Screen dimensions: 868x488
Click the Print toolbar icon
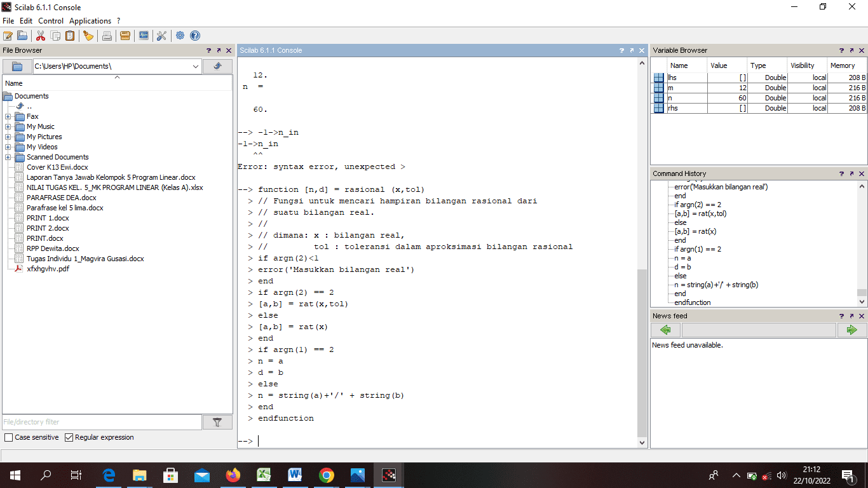(107, 36)
